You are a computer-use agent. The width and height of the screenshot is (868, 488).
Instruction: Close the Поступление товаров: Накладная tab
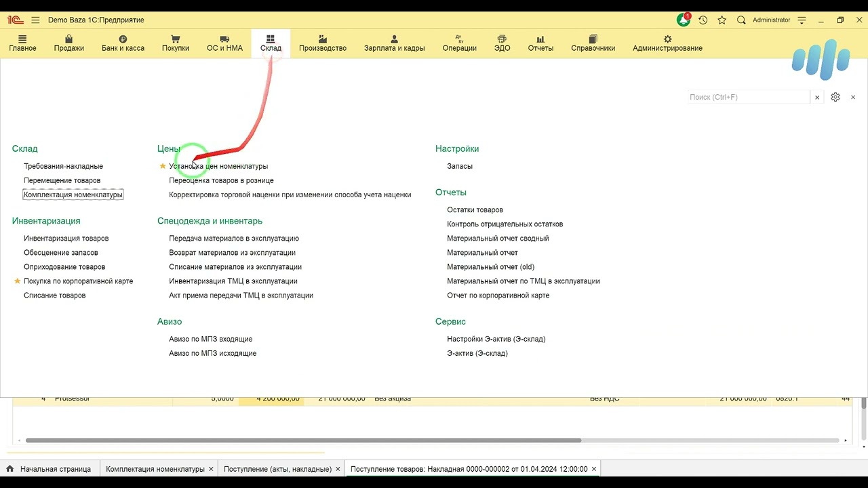[594, 469]
